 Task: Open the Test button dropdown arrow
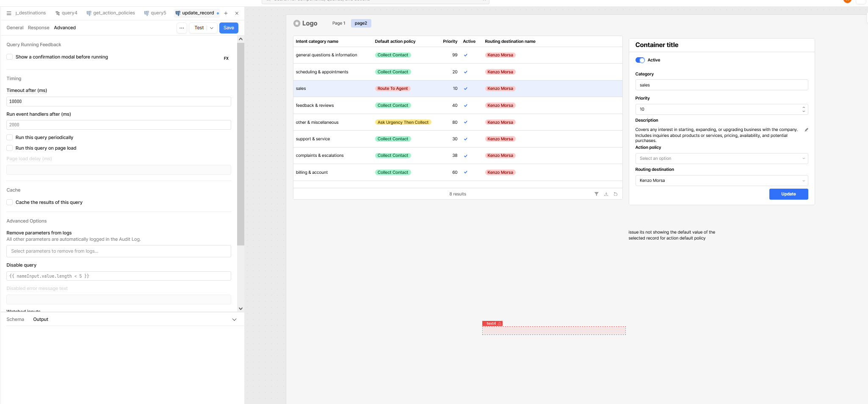pos(212,28)
